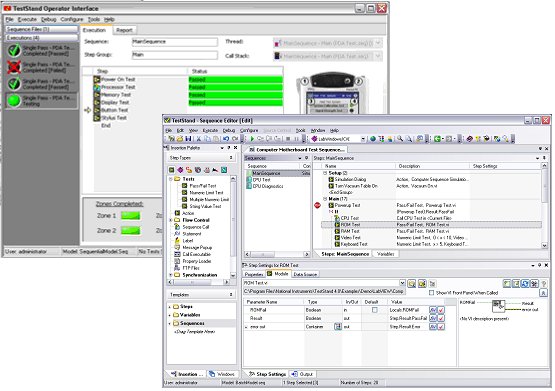Select the ROM Test step row
The image size is (555, 391).
click(x=431, y=225)
